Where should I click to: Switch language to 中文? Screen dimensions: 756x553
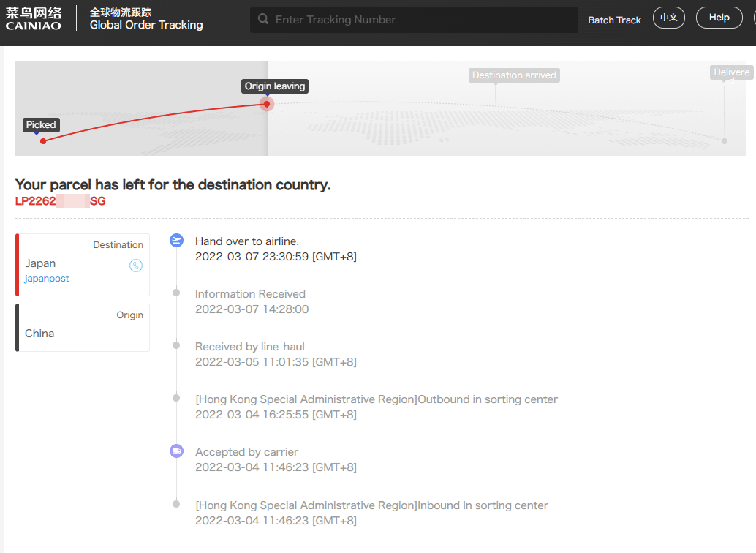668,18
